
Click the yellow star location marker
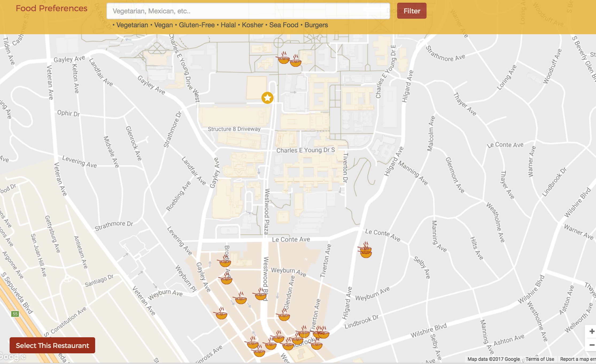tap(267, 98)
